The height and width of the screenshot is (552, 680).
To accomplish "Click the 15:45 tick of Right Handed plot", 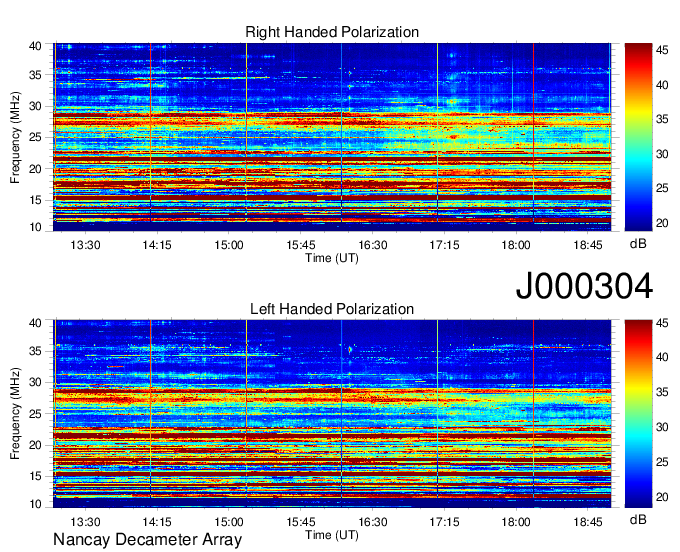I will 301,245.
